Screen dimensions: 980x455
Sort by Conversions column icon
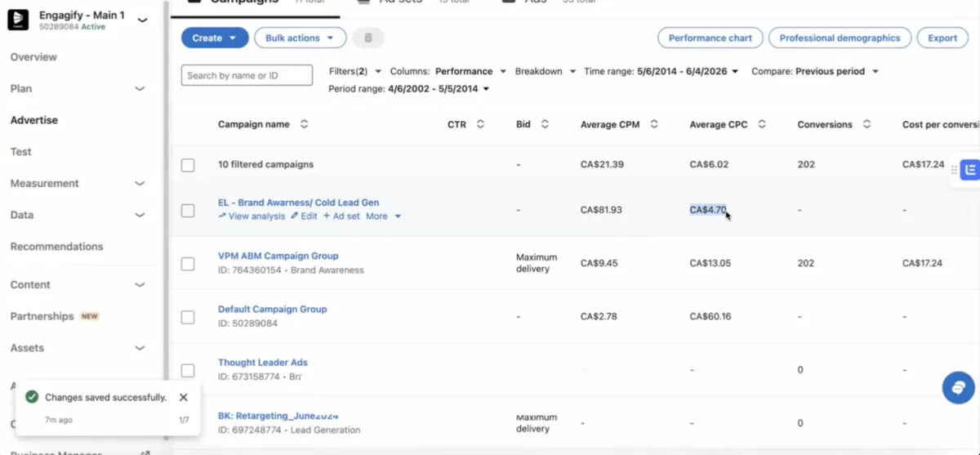point(866,124)
